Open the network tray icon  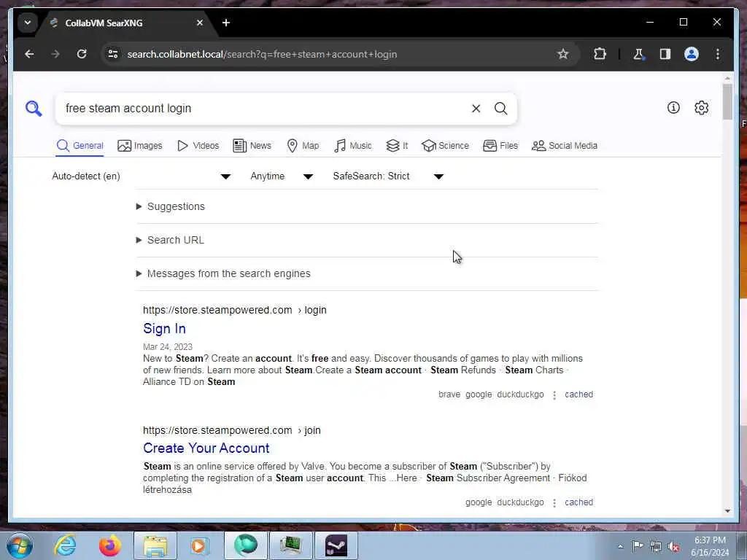pos(656,547)
